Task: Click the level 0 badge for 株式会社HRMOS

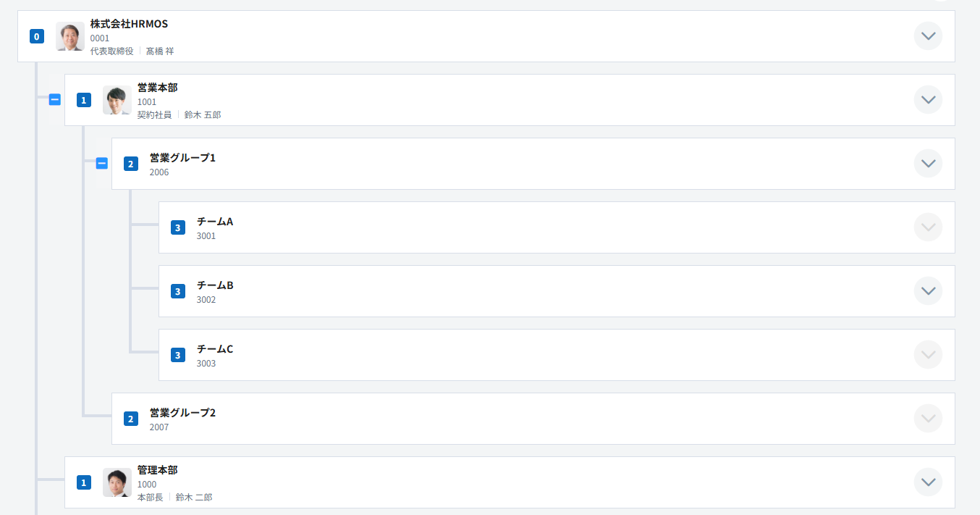Action: [37, 36]
